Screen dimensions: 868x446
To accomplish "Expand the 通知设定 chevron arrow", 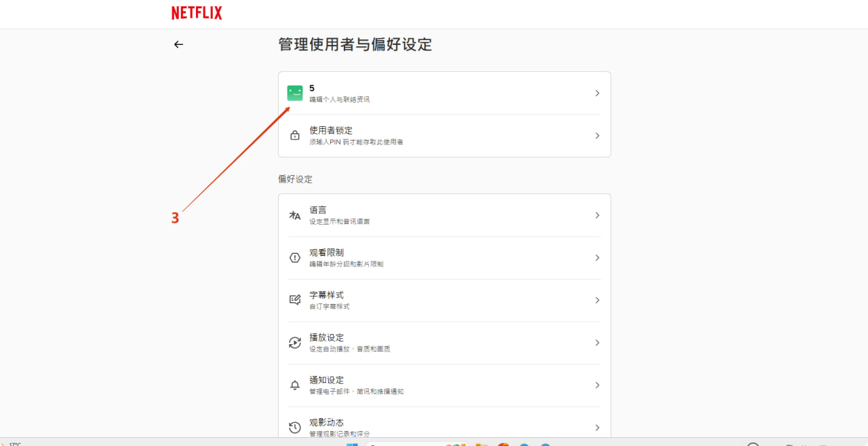I will pyautogui.click(x=597, y=385).
